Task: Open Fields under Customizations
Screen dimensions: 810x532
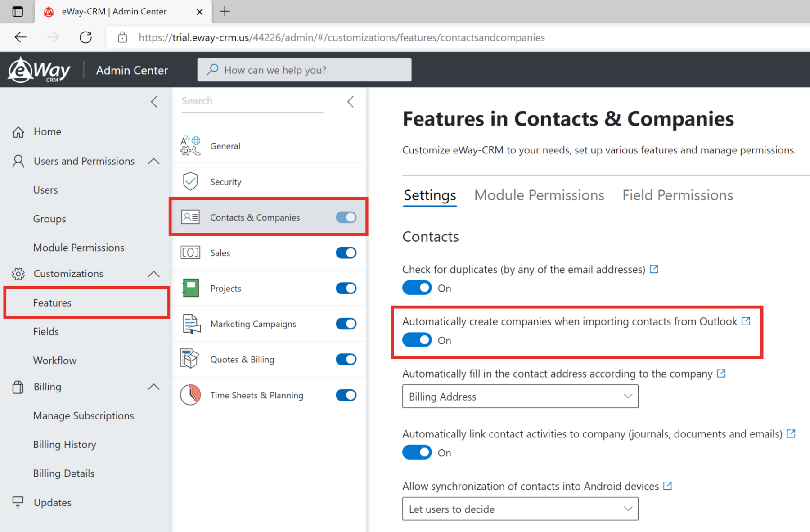Action: point(46,332)
